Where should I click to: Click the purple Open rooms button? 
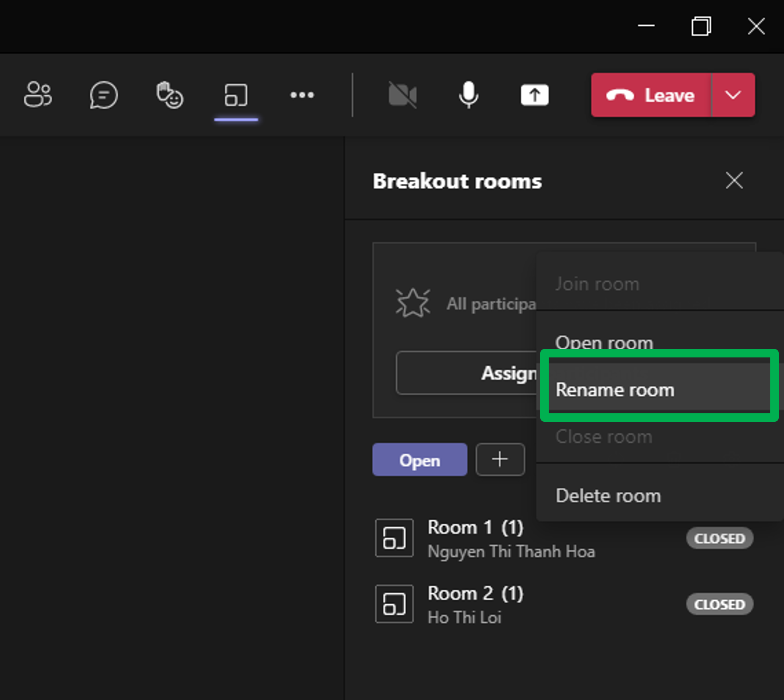[x=420, y=460]
